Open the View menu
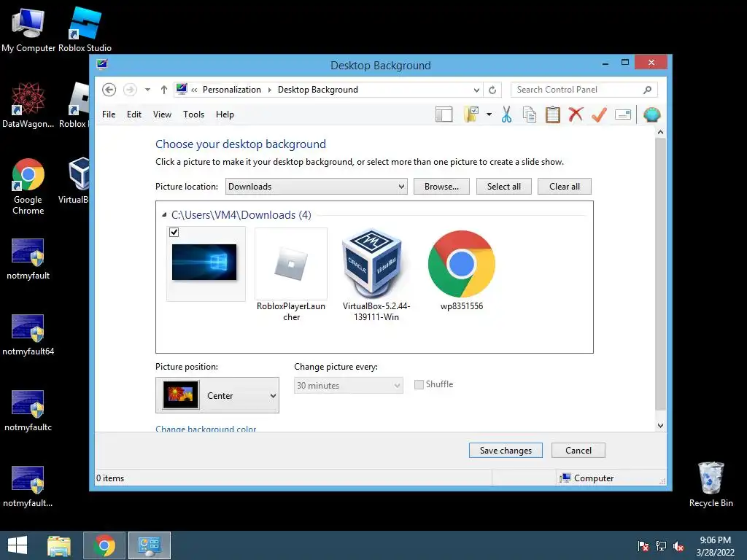747x560 pixels. click(162, 114)
